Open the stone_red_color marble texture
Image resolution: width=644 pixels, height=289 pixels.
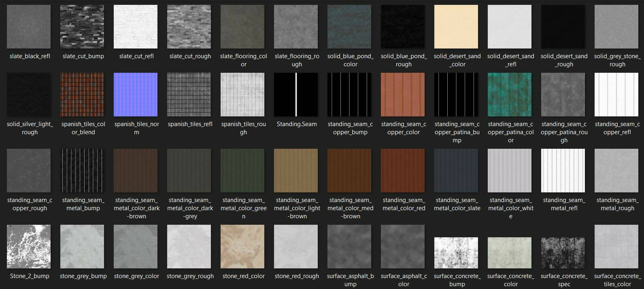click(x=242, y=247)
